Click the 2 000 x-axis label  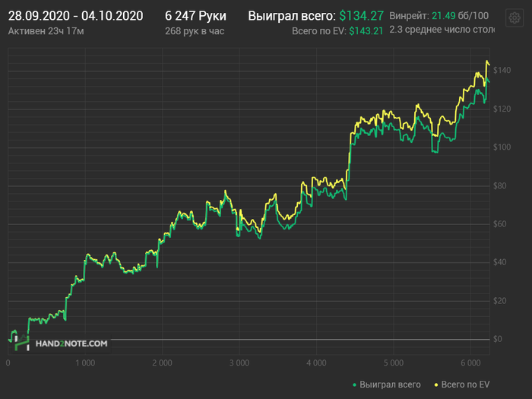point(162,363)
